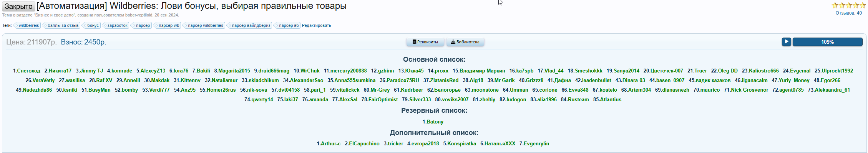Click Редактировать to edit tags
The height and width of the screenshot is (153, 868).
(316, 25)
